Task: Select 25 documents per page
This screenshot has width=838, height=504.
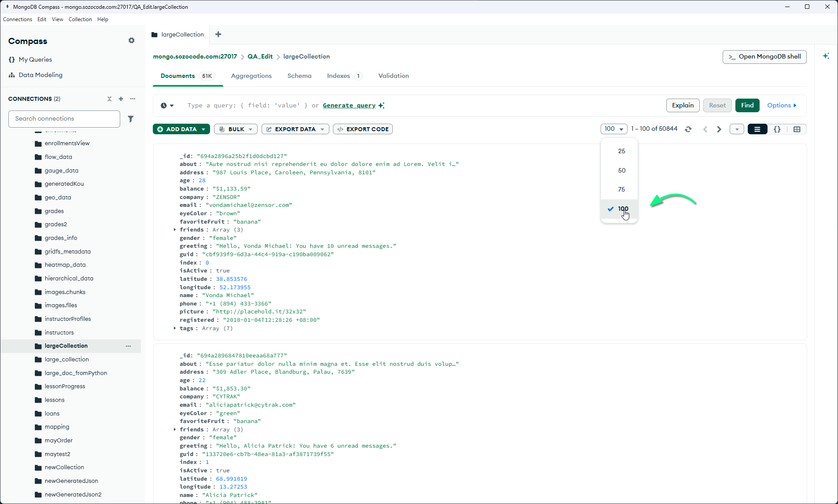Action: (619, 151)
